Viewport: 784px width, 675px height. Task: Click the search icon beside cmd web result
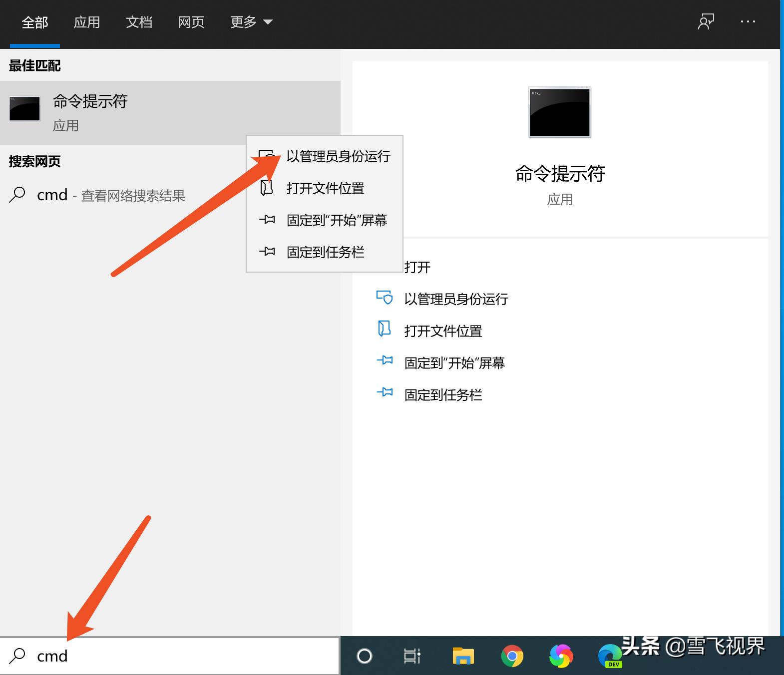[17, 195]
